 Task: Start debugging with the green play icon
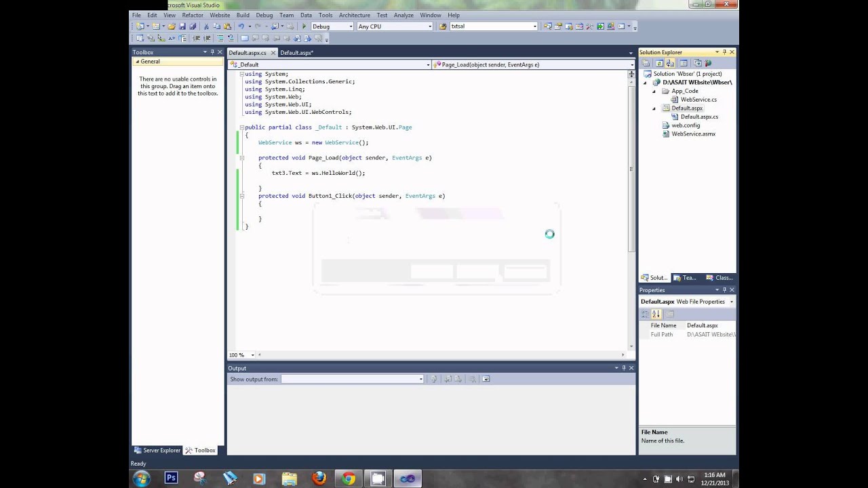click(x=304, y=26)
